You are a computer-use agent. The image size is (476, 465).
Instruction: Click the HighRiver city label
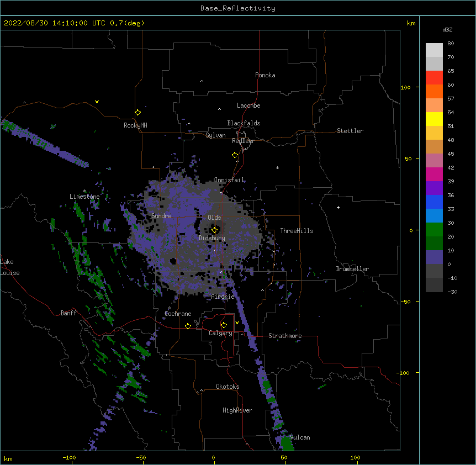(x=237, y=410)
